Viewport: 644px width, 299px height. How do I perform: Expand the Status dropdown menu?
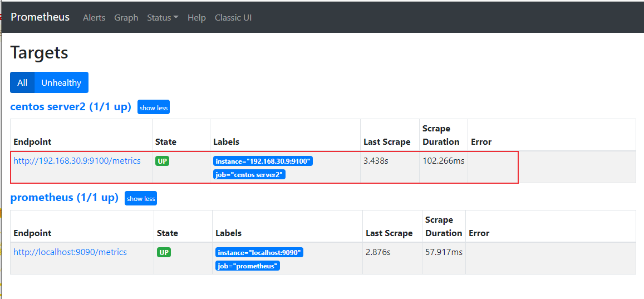coord(163,18)
